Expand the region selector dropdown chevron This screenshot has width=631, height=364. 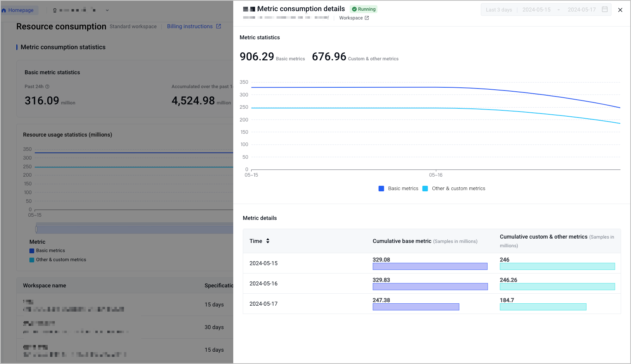[107, 10]
